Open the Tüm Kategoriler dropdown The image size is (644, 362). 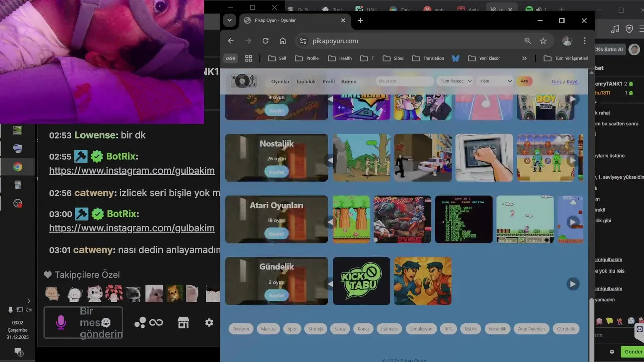point(456,81)
